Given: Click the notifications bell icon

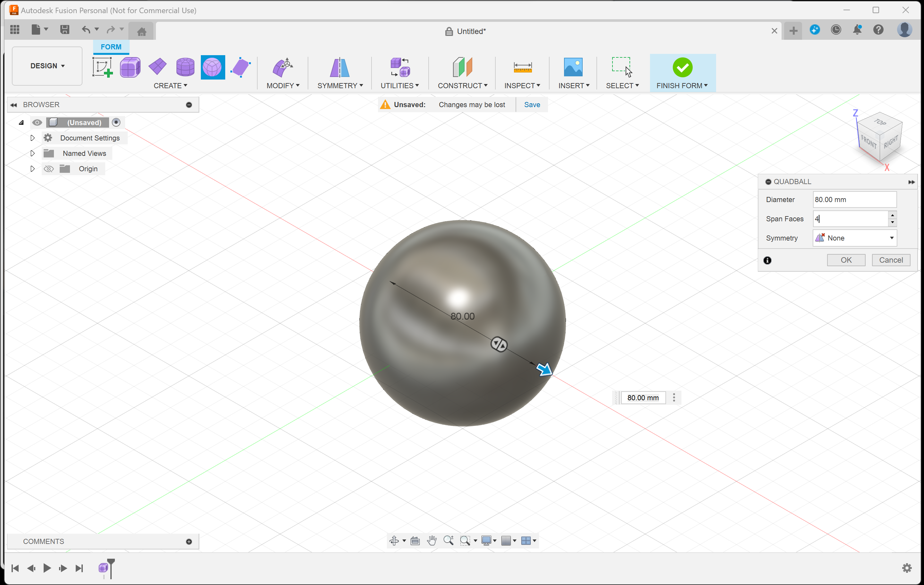Looking at the screenshot, I should tap(857, 30).
